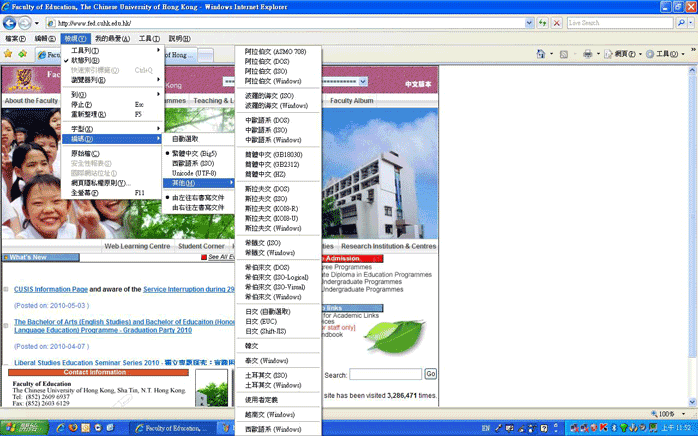This screenshot has width=698, height=436.
Task: Click the RSS Feeds icon
Action: point(564,54)
